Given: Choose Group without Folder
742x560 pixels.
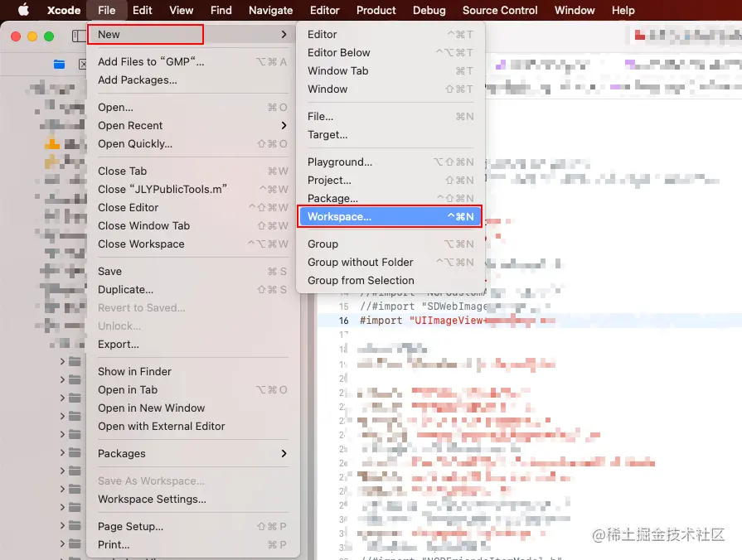Looking at the screenshot, I should pos(390,262).
